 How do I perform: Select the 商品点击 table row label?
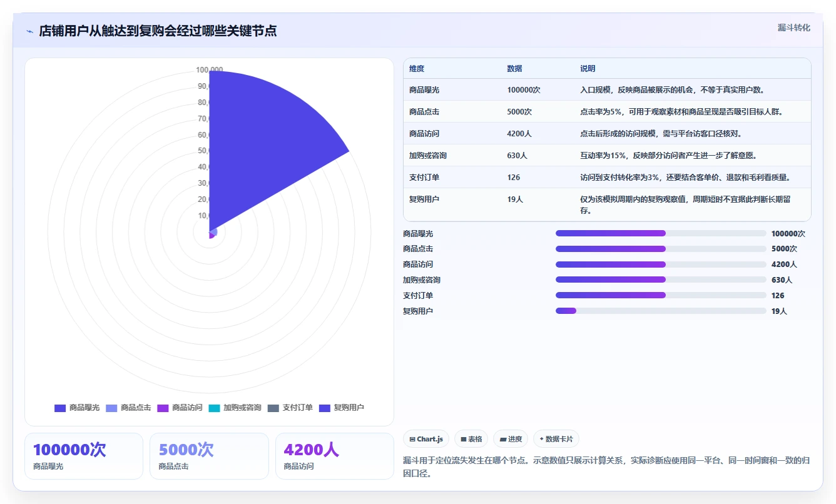pos(424,112)
